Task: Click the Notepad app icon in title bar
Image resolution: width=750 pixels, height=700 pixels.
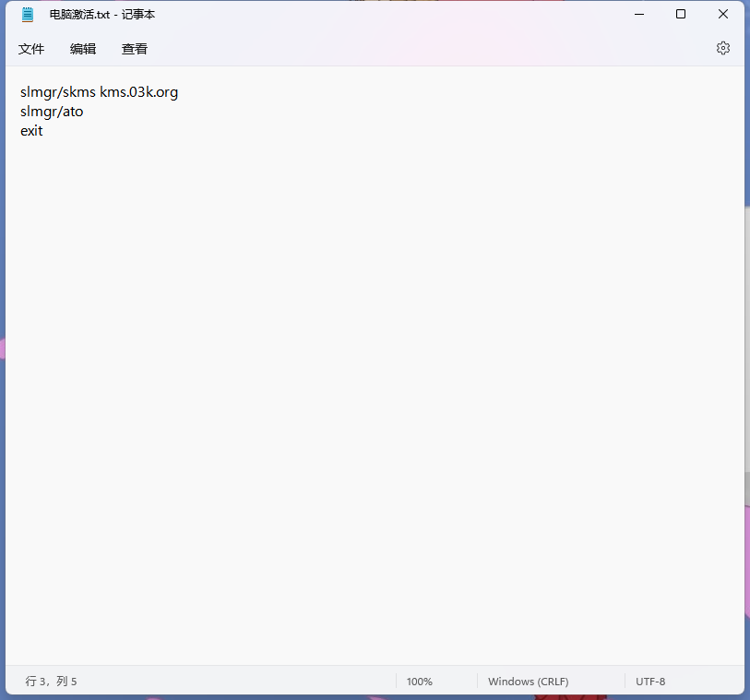Action: point(28,15)
